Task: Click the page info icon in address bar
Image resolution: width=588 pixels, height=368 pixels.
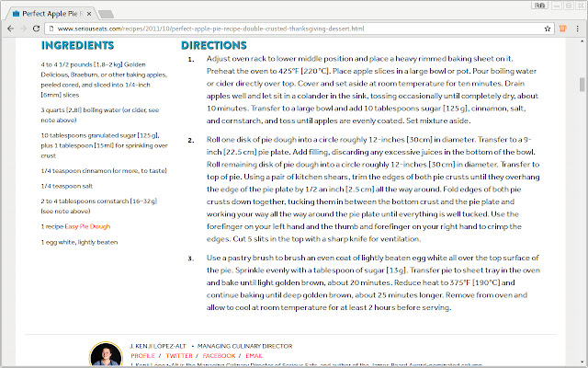Action: pyautogui.click(x=51, y=29)
